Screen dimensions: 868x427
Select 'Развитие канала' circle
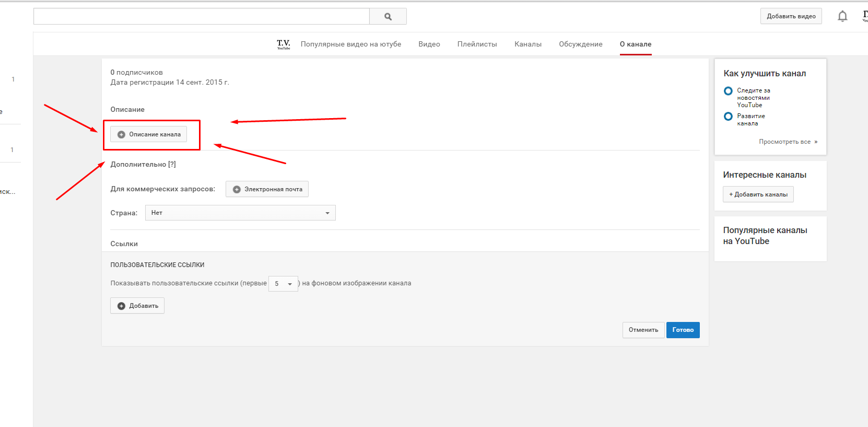728,117
